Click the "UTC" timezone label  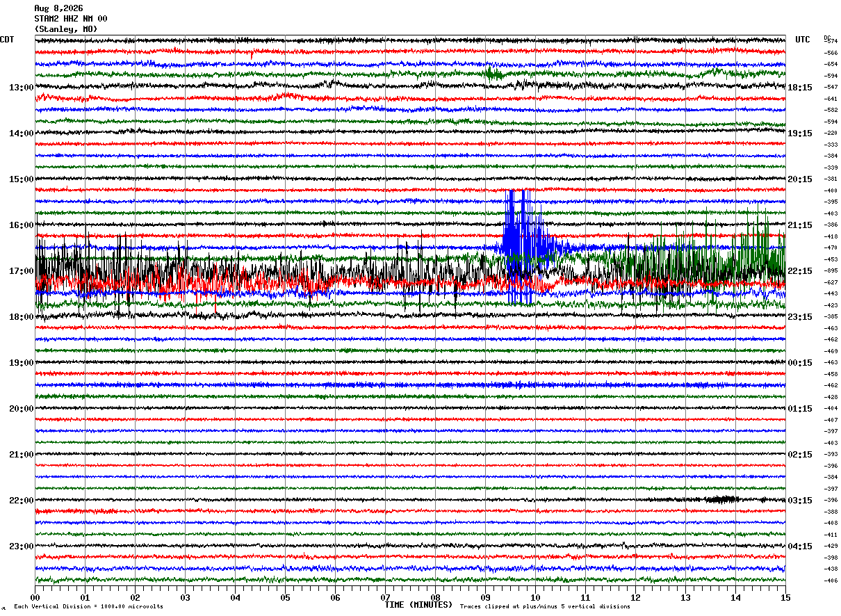(x=803, y=40)
